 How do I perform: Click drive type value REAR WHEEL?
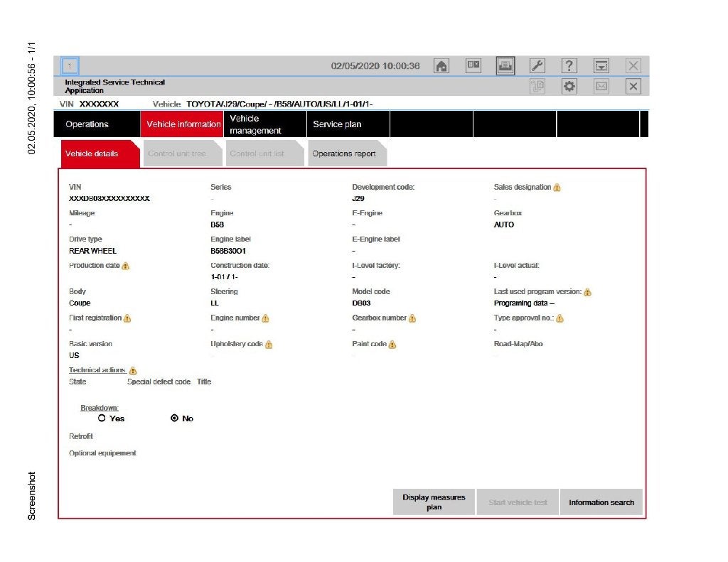point(92,251)
